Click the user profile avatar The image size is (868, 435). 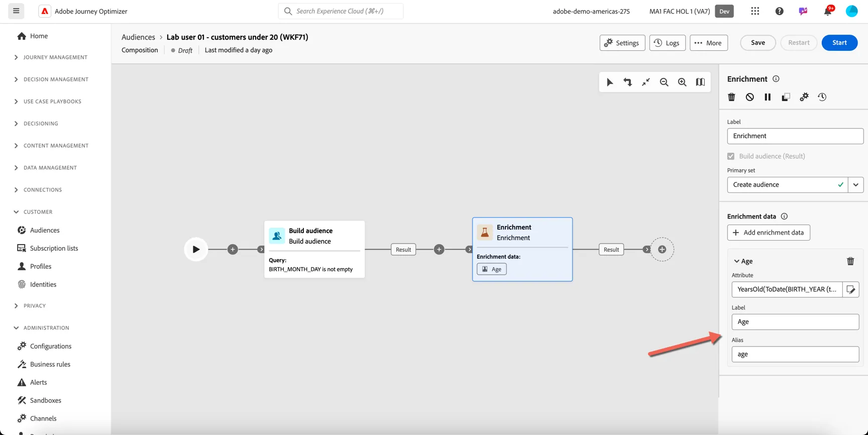pyautogui.click(x=851, y=11)
